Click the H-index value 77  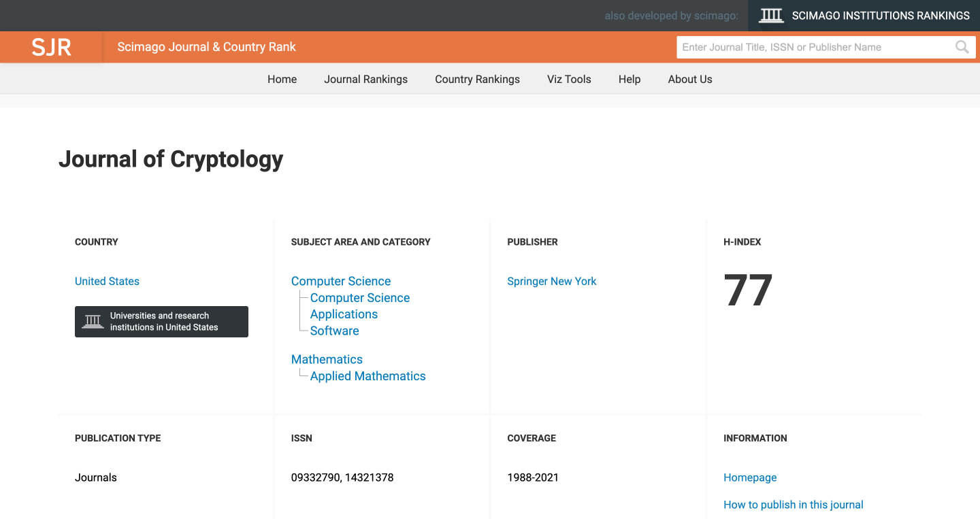click(748, 290)
